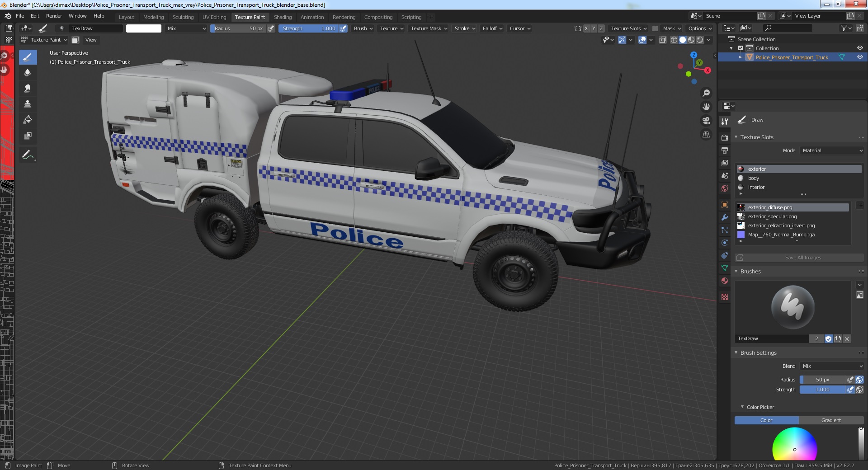The width and height of the screenshot is (868, 470).
Task: Open the Stroke popover
Action: click(465, 28)
